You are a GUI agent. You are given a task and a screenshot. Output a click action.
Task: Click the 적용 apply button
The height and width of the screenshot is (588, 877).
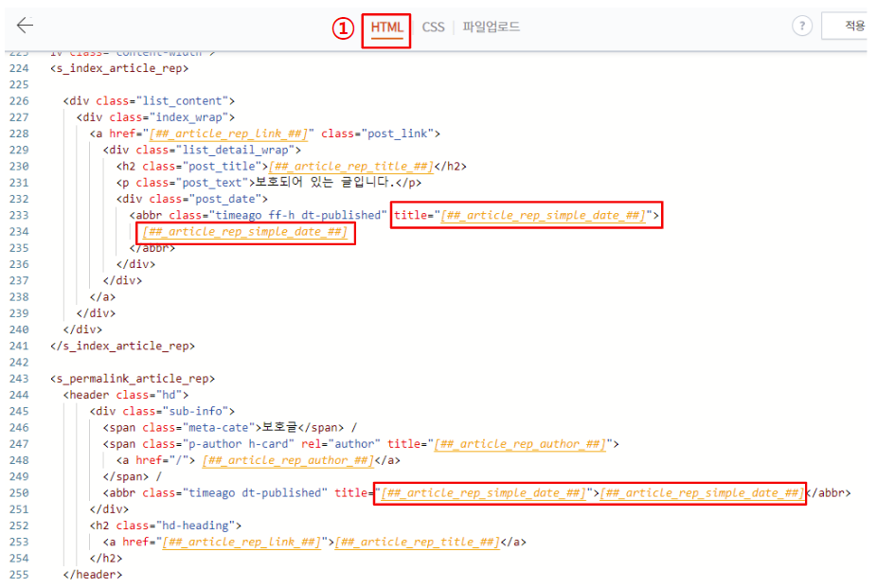point(846,26)
